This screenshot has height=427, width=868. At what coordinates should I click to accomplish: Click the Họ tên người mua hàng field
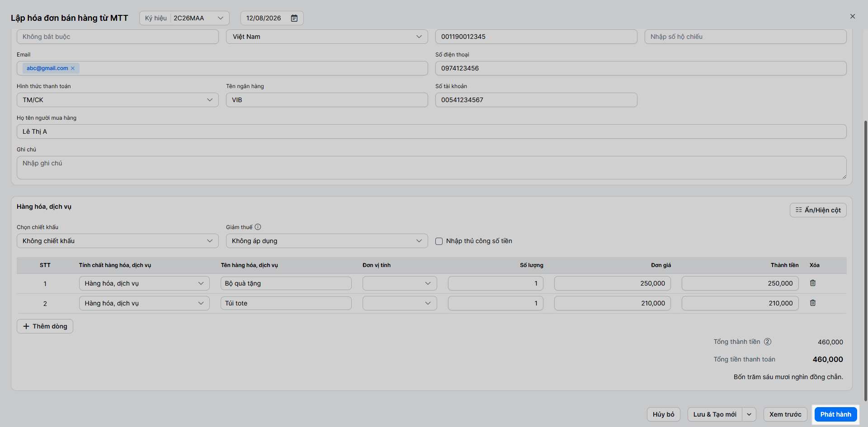(432, 131)
